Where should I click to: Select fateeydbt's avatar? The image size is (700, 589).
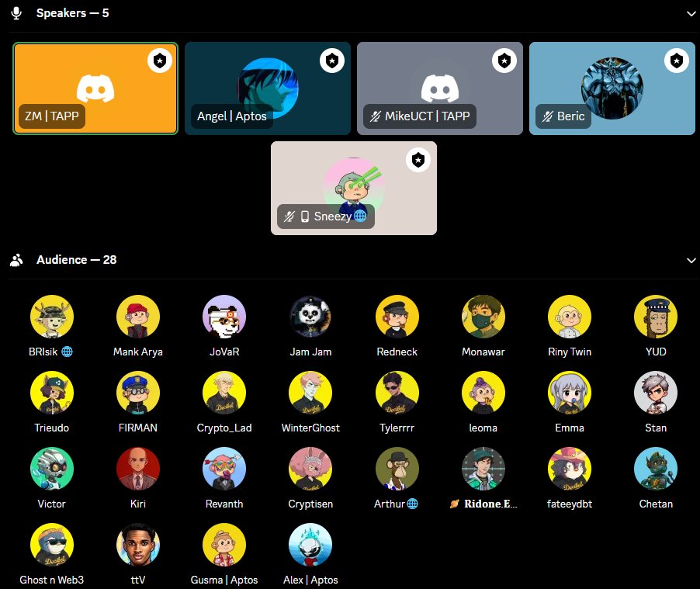coord(569,469)
